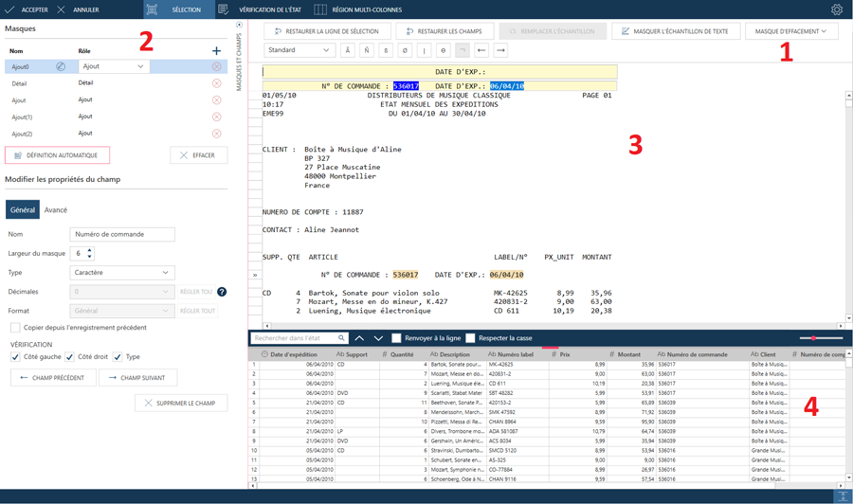Enable Copier depuis l'enregistrement précédent
This screenshot has width=853, height=504.
click(x=15, y=328)
